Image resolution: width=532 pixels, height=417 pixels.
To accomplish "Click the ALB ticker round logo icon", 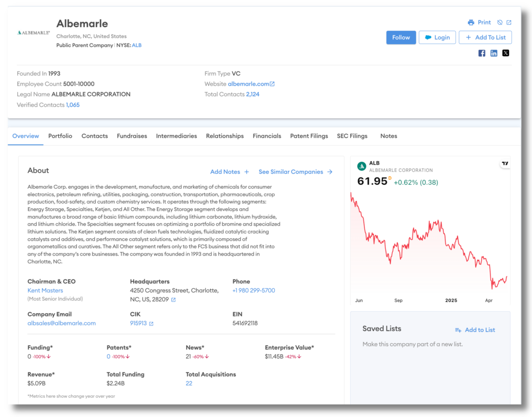I will click(362, 166).
